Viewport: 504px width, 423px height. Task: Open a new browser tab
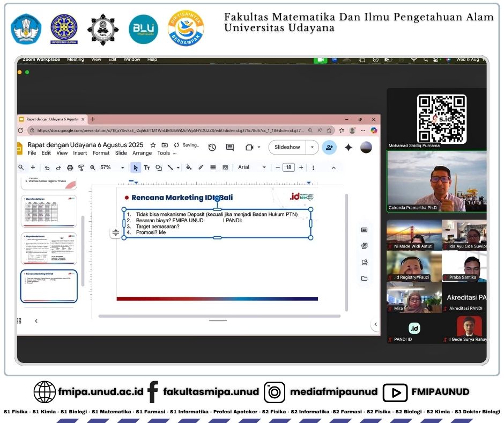click(93, 119)
